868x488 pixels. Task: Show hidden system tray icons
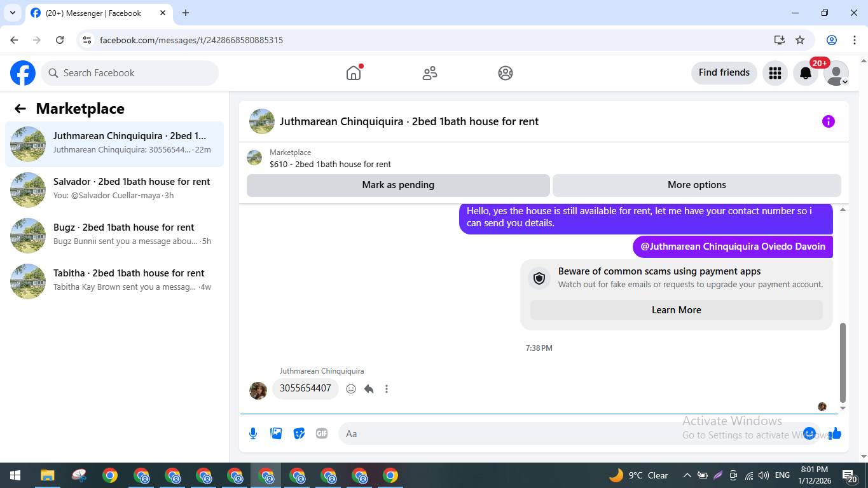(687, 475)
